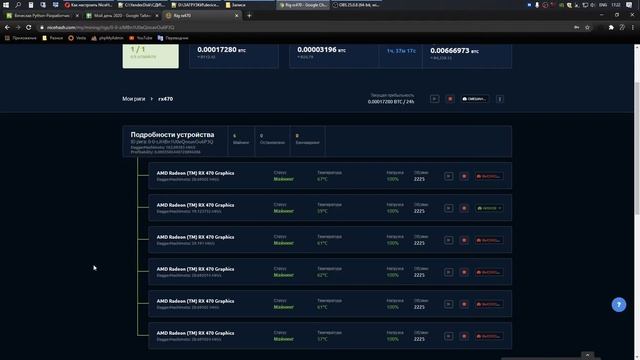640x360 pixels.
Task: Bookmark this page with the star icon
Action: pos(587,27)
